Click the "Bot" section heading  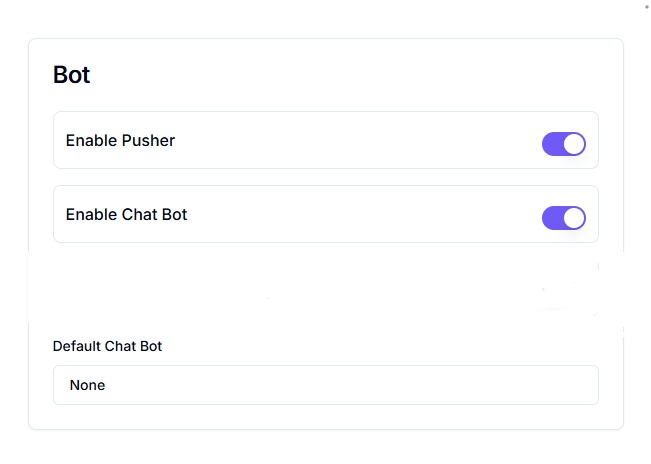click(72, 75)
